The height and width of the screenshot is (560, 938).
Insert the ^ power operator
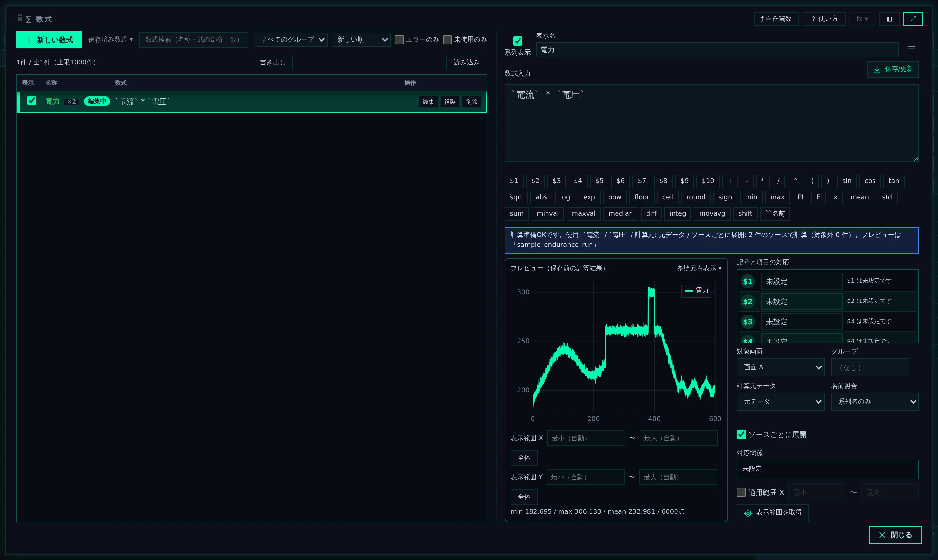point(795,181)
